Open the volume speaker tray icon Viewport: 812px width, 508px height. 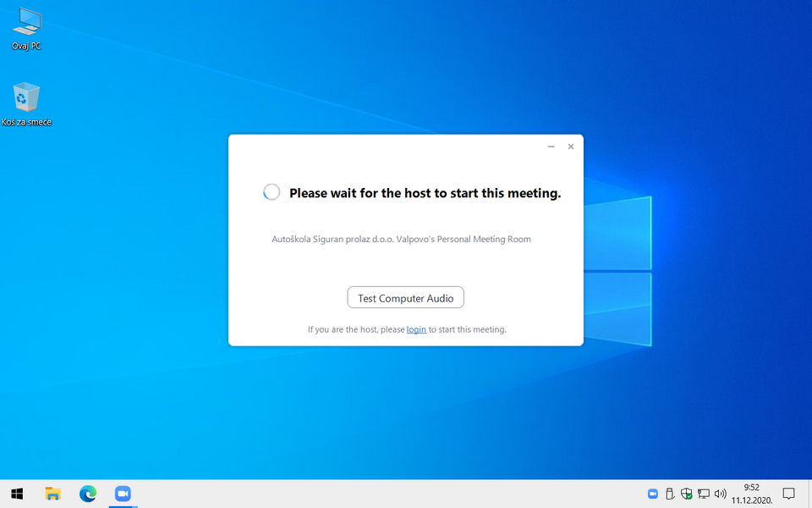721,494
